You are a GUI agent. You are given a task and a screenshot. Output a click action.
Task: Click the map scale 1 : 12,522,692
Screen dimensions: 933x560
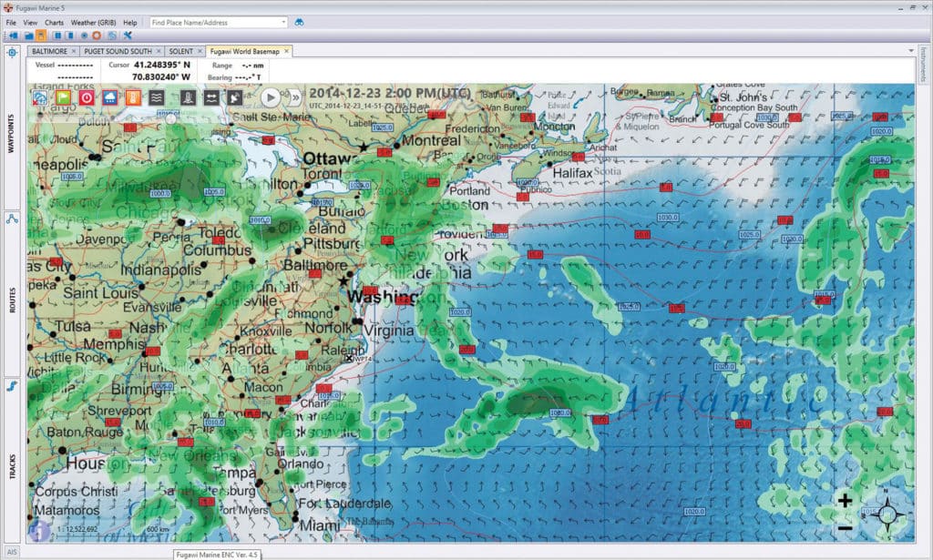pyautogui.click(x=77, y=529)
